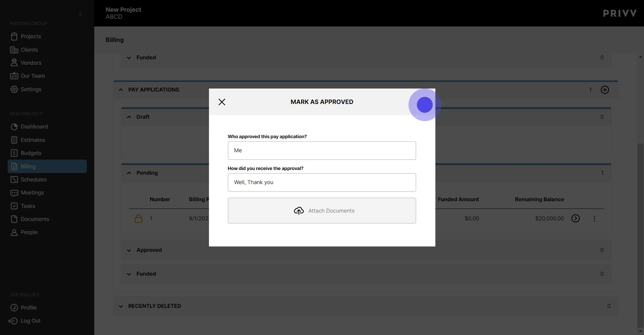Collapse the sidebar with the chevron
The width and height of the screenshot is (644, 335).
80,14
